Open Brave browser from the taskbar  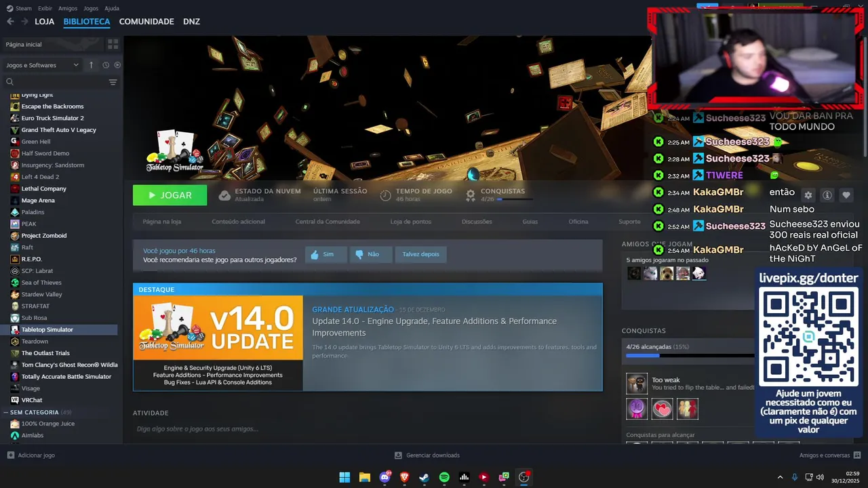[x=405, y=477]
